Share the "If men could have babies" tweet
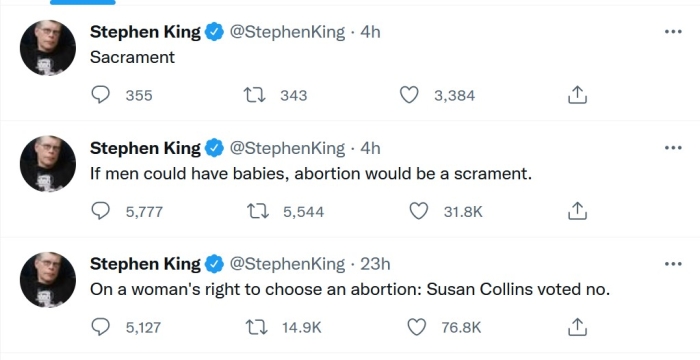 pos(577,211)
